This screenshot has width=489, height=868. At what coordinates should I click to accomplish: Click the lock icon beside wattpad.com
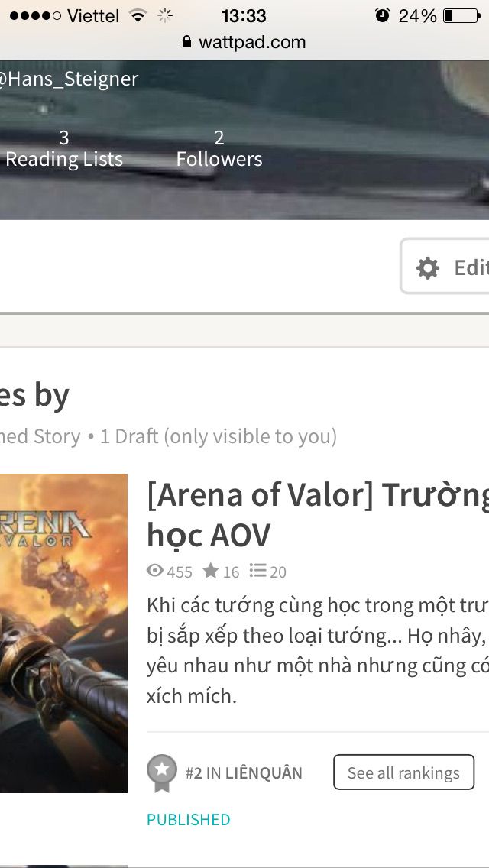186,42
